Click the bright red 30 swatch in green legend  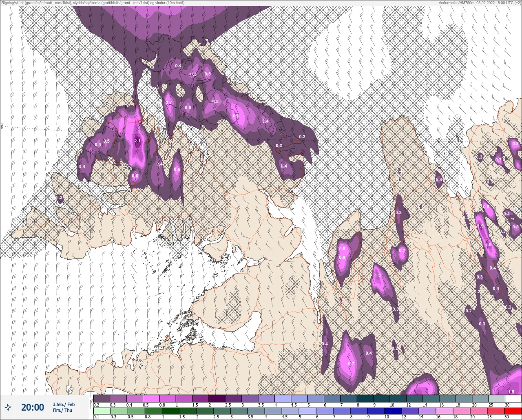(x=513, y=411)
